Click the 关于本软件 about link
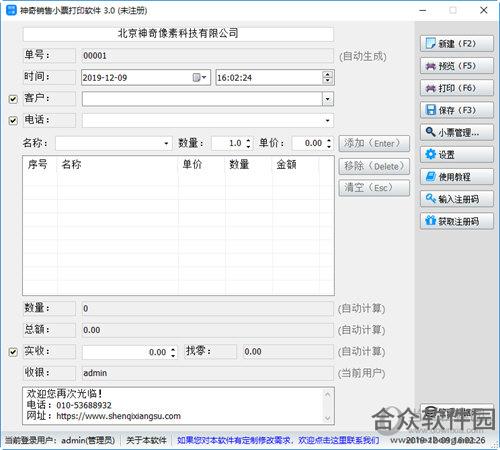Image resolution: width=500 pixels, height=450 pixels. [x=146, y=440]
